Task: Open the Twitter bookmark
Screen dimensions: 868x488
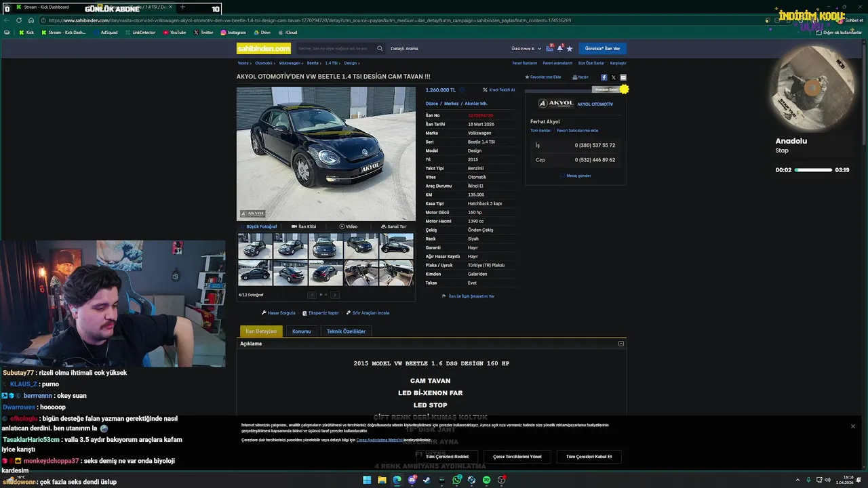Action: tap(203, 33)
